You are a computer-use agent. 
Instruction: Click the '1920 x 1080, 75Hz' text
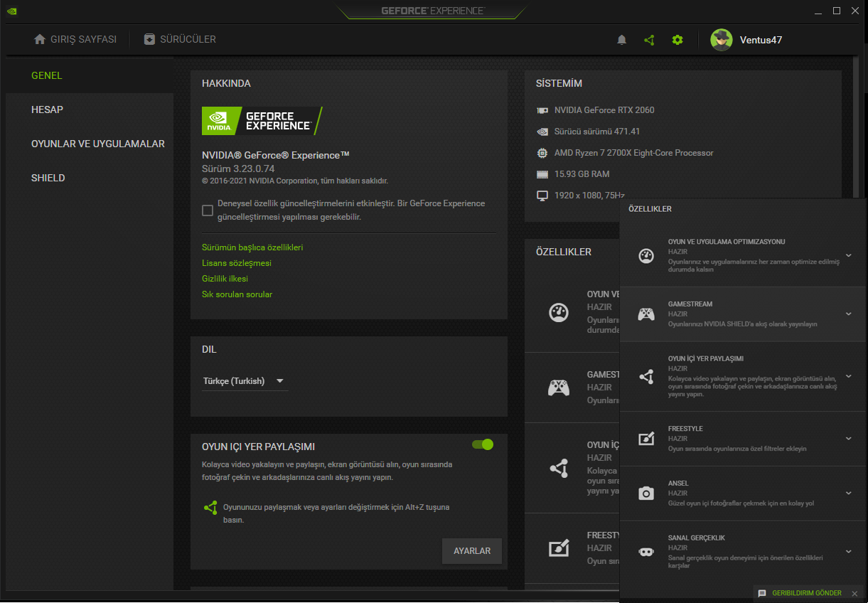[x=589, y=196]
